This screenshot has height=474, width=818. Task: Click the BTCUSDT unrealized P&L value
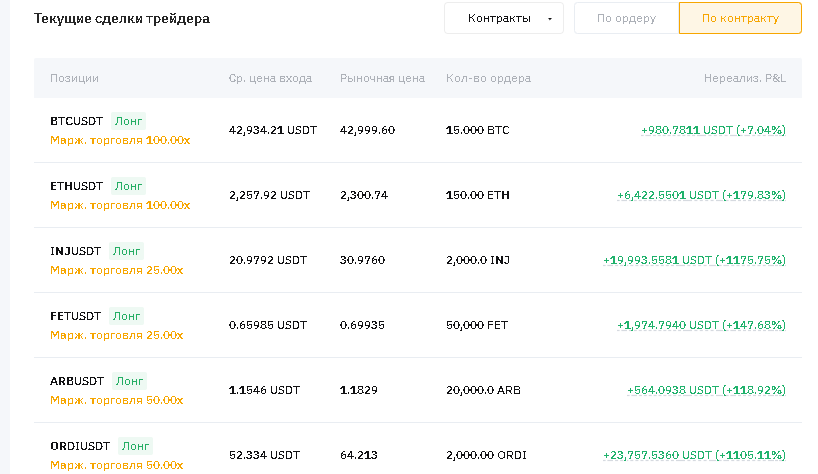click(713, 130)
